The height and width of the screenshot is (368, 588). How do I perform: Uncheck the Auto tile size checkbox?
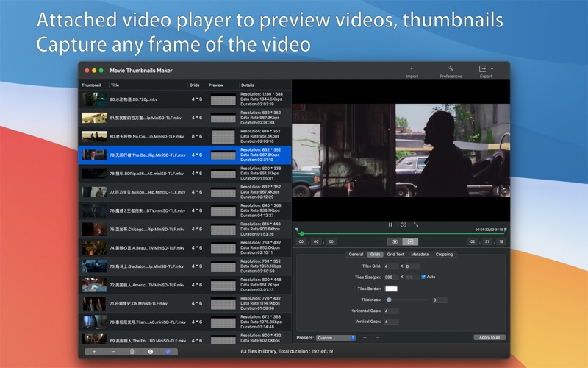[423, 277]
